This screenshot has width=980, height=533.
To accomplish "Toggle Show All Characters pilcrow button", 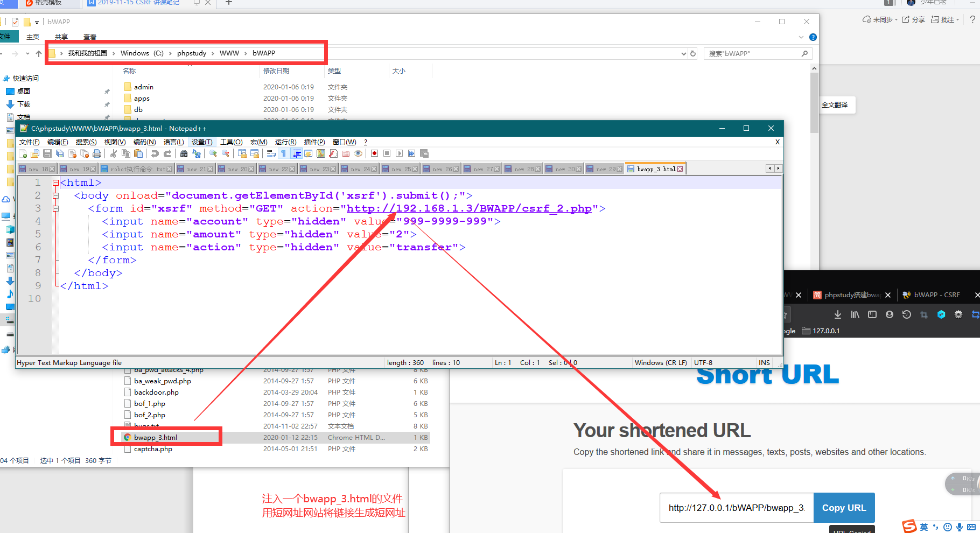I will 284,153.
